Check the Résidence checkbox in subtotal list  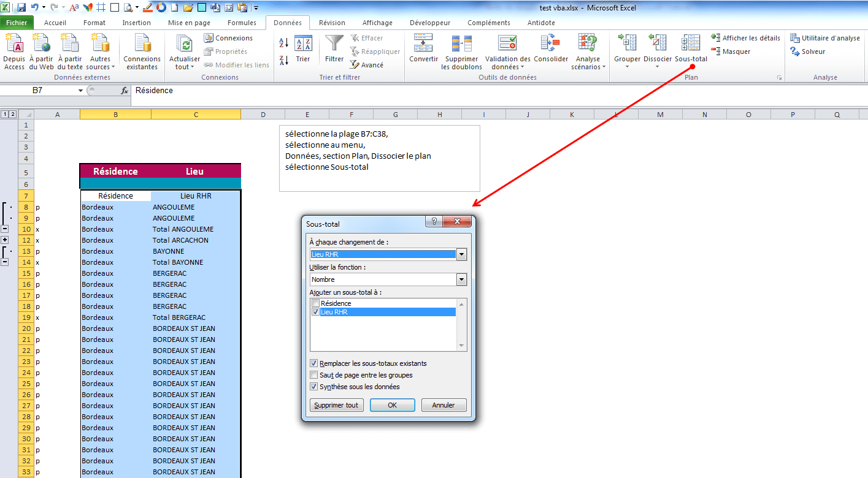point(315,303)
